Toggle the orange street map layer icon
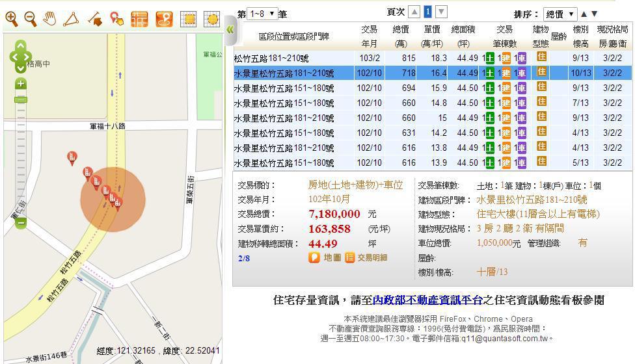This screenshot has width=635, height=364. (139, 19)
